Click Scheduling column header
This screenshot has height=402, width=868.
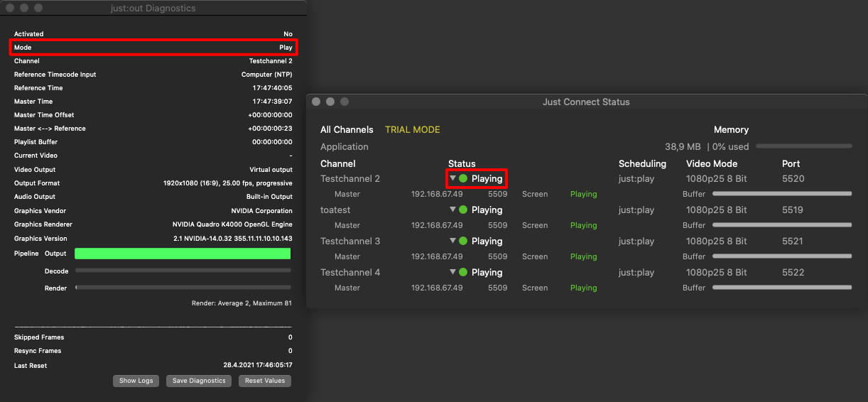642,163
